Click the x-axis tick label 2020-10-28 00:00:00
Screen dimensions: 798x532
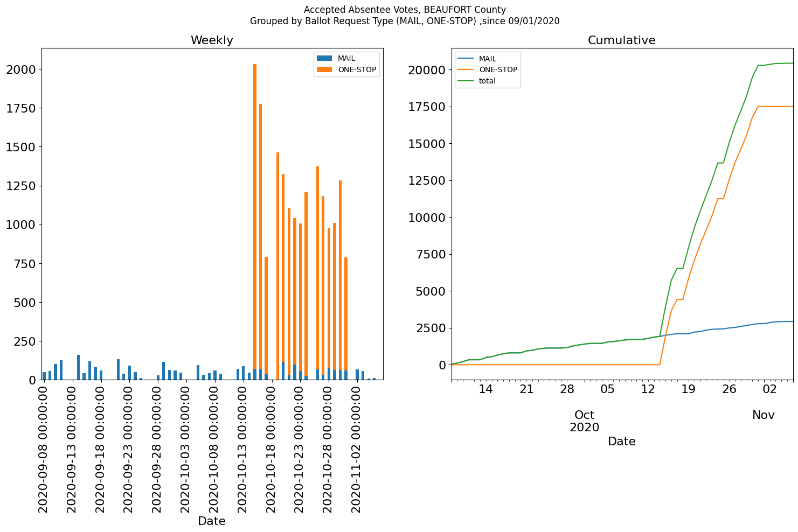click(329, 449)
